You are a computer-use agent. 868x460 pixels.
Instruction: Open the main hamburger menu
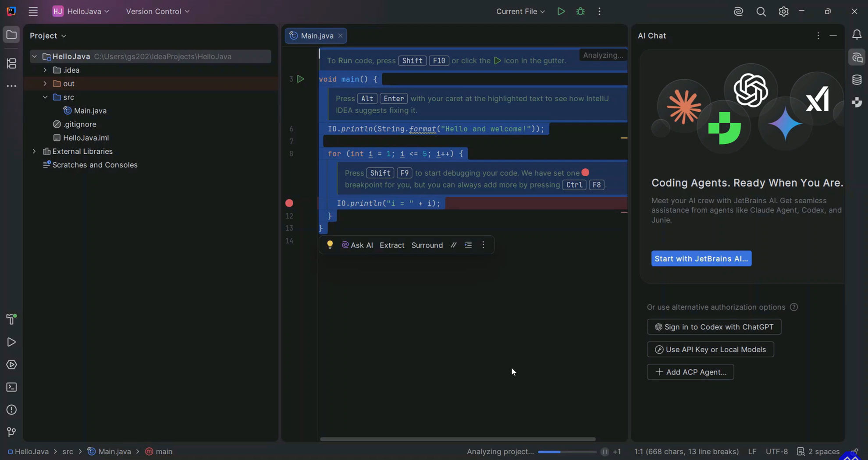33,11
